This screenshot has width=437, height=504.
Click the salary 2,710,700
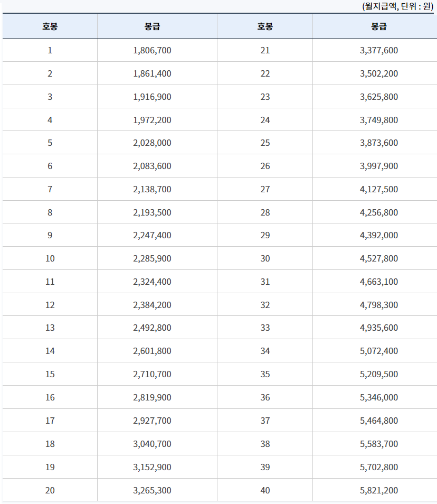152,374
